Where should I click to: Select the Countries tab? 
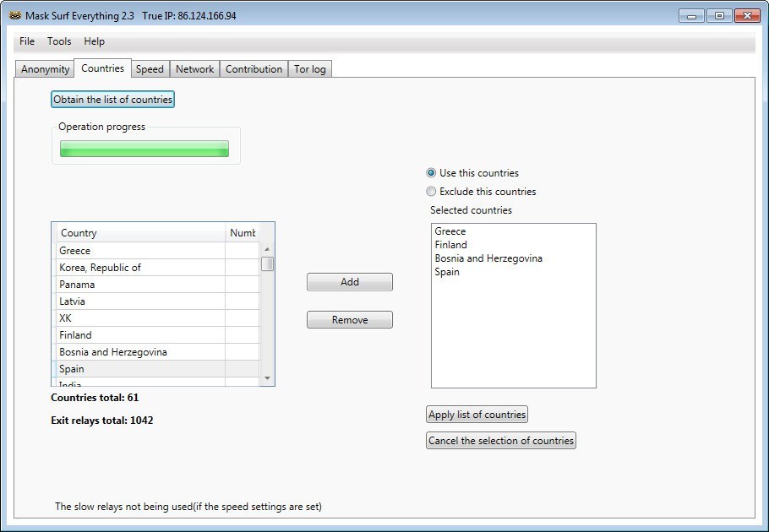[102, 68]
